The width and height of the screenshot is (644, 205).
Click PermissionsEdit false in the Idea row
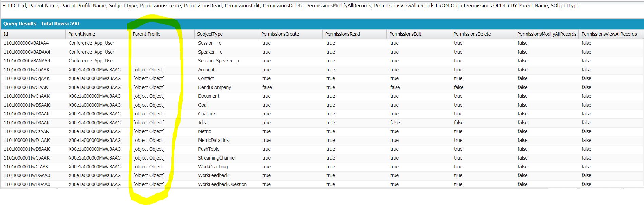(x=395, y=123)
